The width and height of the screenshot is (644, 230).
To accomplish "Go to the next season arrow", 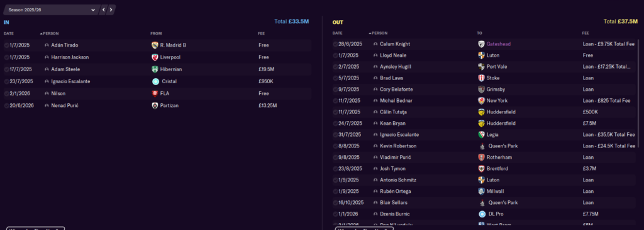I will [x=111, y=9].
